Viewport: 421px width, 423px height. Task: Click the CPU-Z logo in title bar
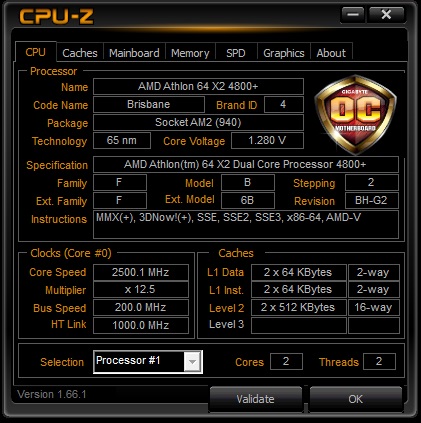click(x=56, y=16)
